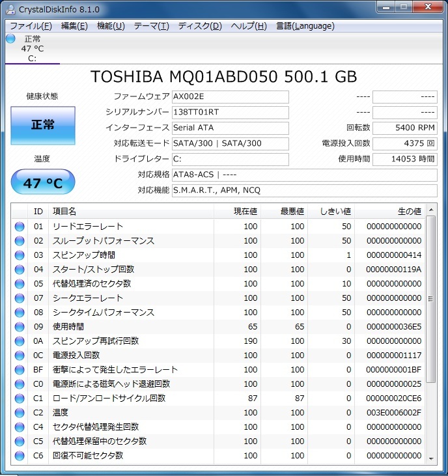Select the スループットパフォーマンス attribute row
Viewport: 448px width, 476px height.
pyautogui.click(x=218, y=241)
